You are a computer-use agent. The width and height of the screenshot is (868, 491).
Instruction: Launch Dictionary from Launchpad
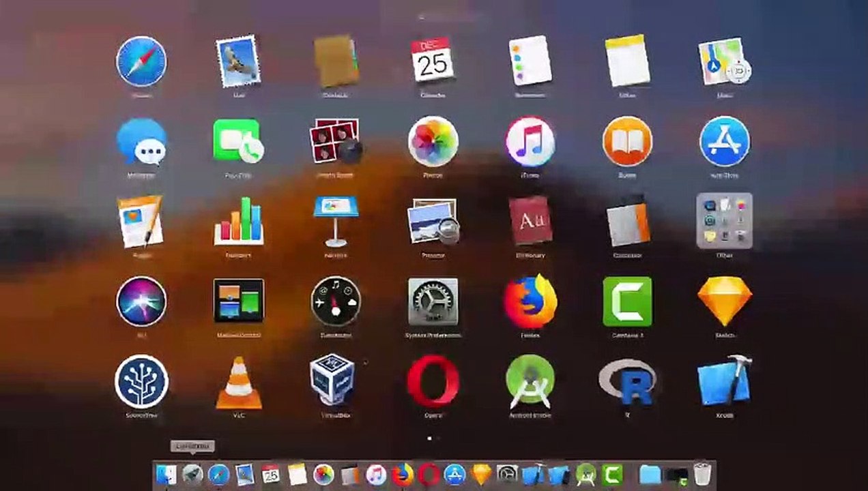[530, 221]
